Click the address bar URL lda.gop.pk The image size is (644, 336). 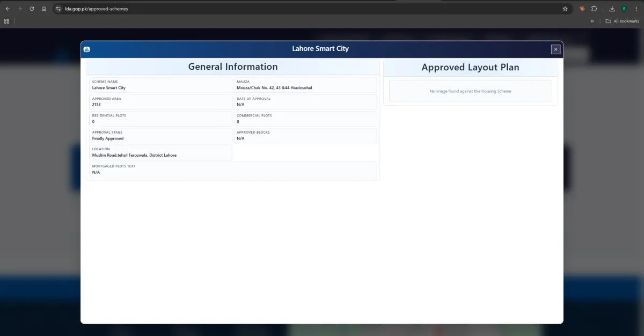click(97, 9)
